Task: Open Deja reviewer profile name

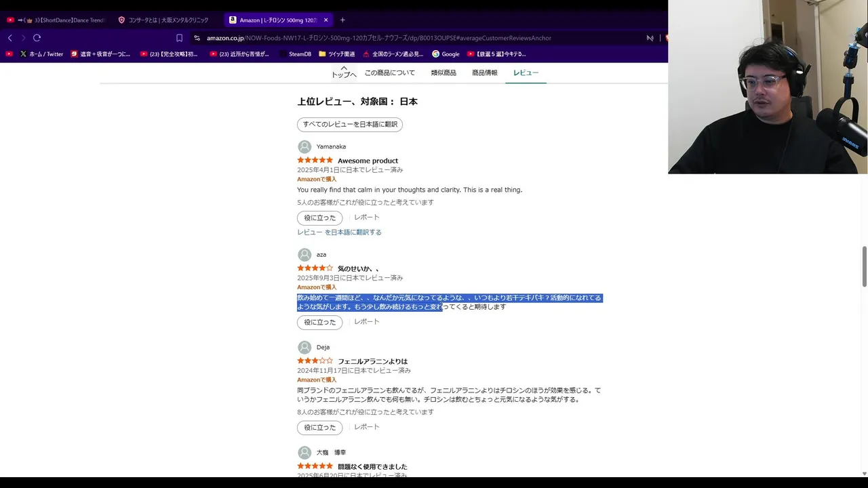Action: 323,348
